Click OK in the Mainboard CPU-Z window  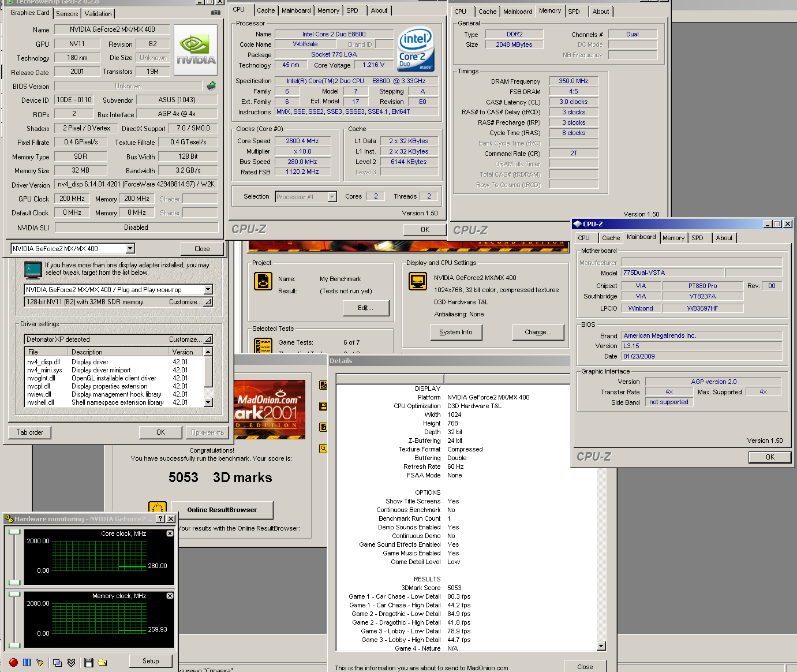(770, 457)
